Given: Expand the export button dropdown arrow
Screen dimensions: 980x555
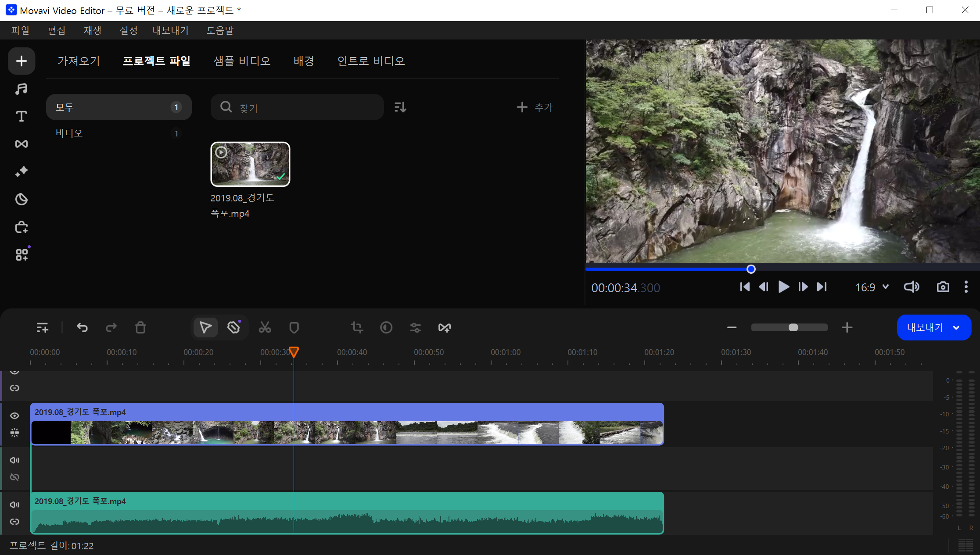Looking at the screenshot, I should pyautogui.click(x=956, y=327).
